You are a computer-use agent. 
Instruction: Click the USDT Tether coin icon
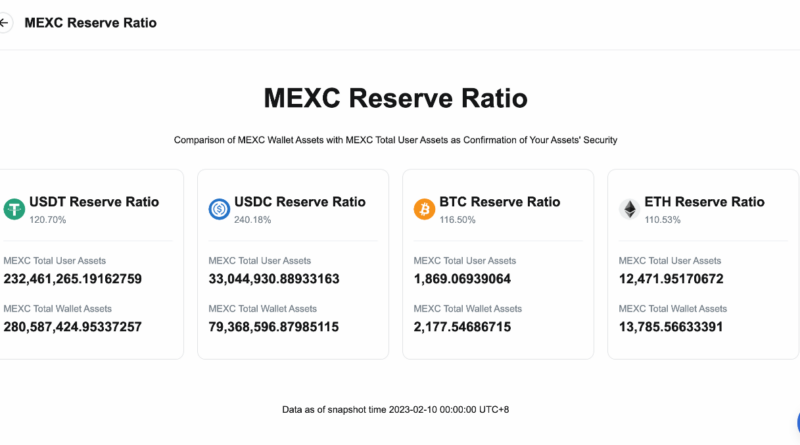point(14,209)
